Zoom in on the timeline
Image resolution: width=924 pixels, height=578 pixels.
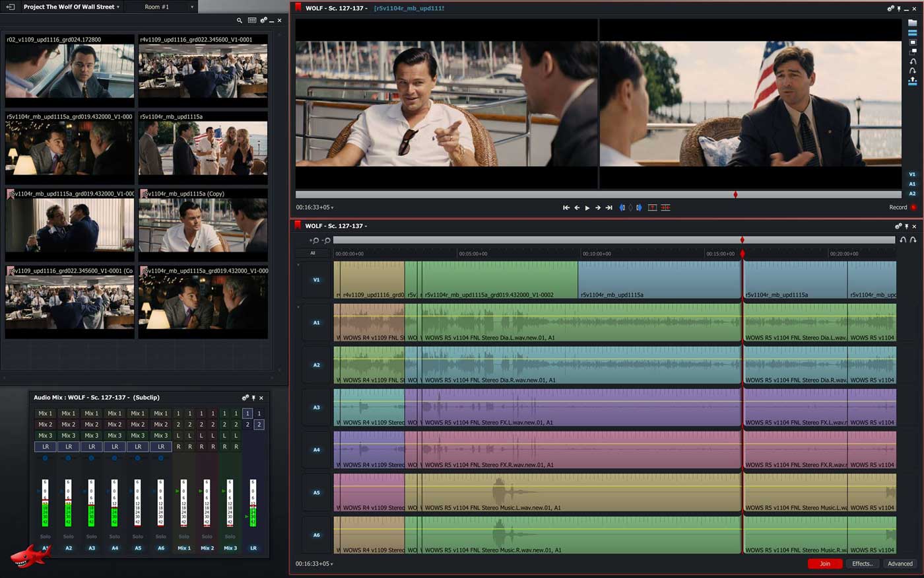(315, 240)
